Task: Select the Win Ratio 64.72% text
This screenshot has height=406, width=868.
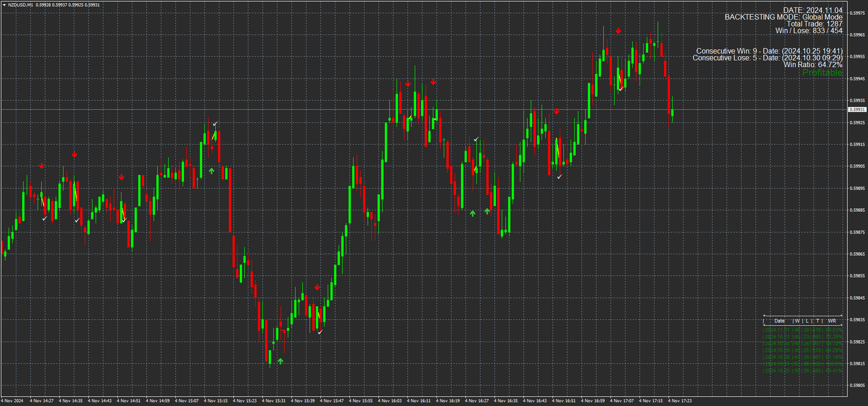Action: click(813, 65)
